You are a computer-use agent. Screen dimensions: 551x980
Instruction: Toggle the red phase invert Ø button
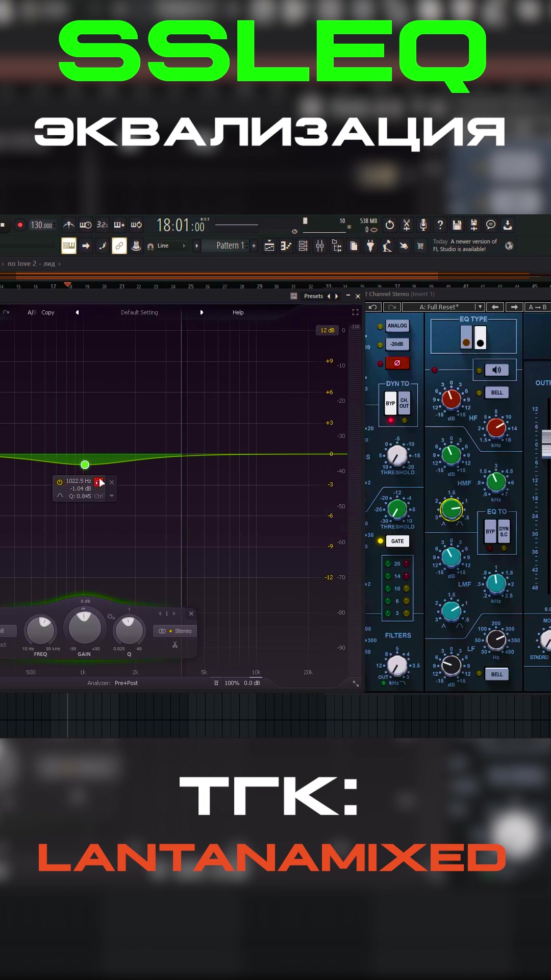[x=397, y=363]
